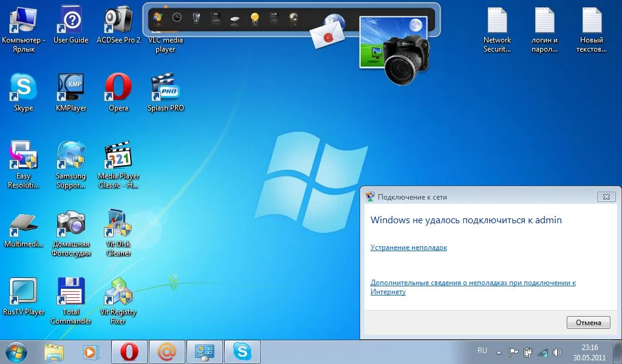Switch to Skype in the taskbar

pos(242,352)
